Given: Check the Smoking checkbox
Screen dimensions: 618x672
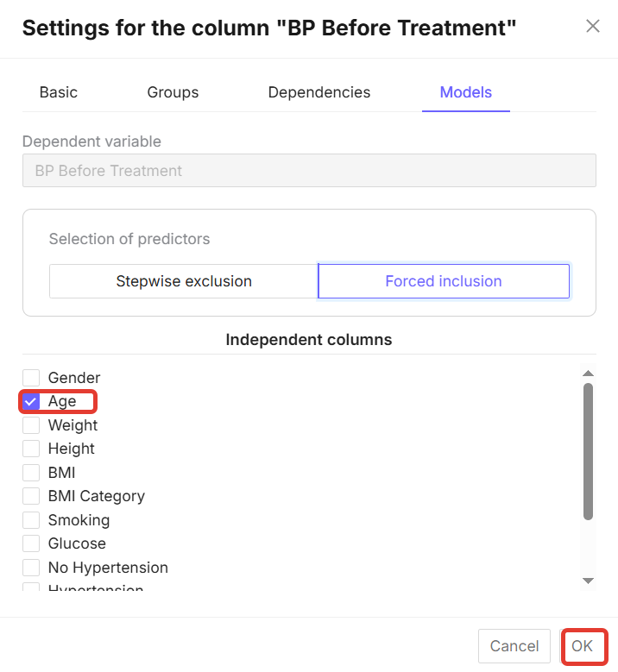Looking at the screenshot, I should click(x=32, y=520).
